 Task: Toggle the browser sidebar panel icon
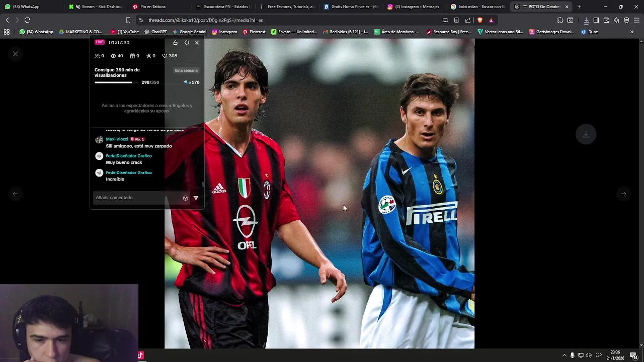596,20
